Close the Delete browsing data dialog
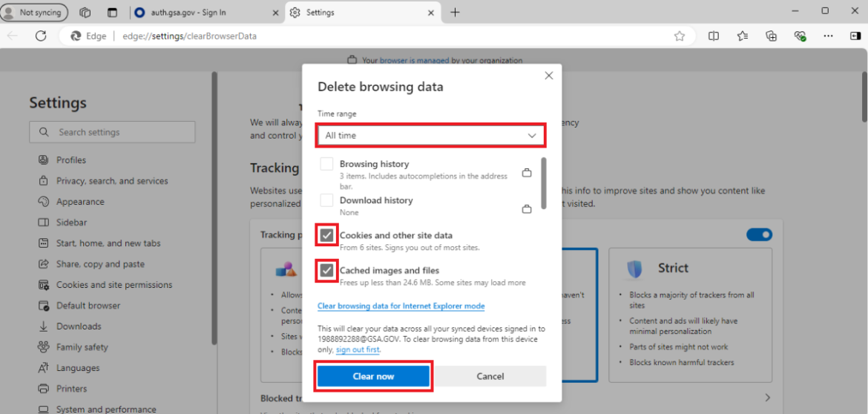The width and height of the screenshot is (868, 414). point(549,76)
